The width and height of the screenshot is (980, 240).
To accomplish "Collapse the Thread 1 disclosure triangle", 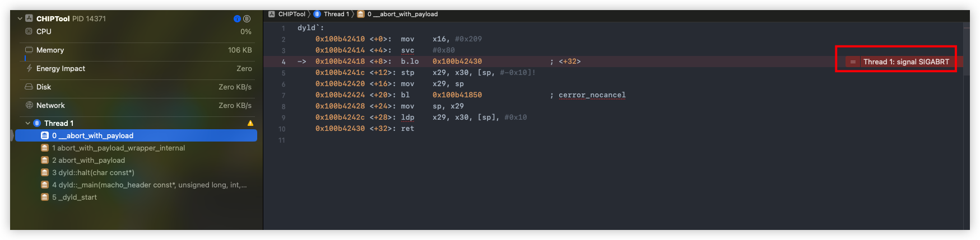I will pyautogui.click(x=27, y=123).
